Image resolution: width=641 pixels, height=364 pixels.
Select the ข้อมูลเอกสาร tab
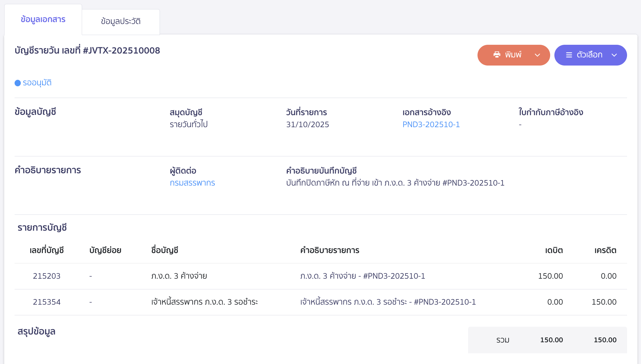click(42, 19)
